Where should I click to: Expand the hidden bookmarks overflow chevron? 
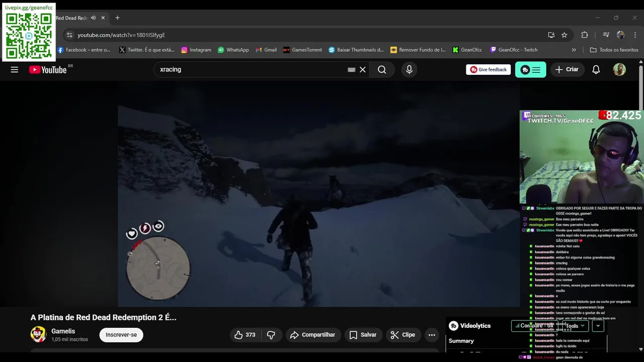pyautogui.click(x=574, y=50)
